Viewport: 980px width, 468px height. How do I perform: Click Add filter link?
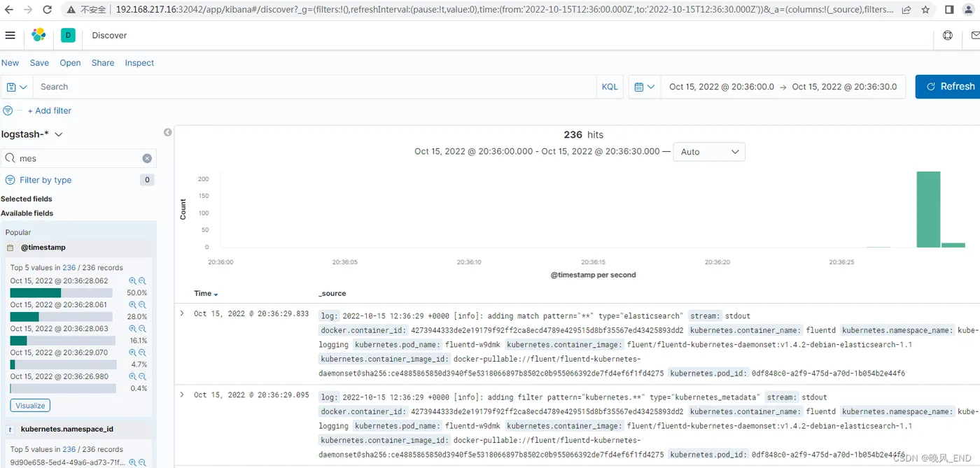coord(49,111)
